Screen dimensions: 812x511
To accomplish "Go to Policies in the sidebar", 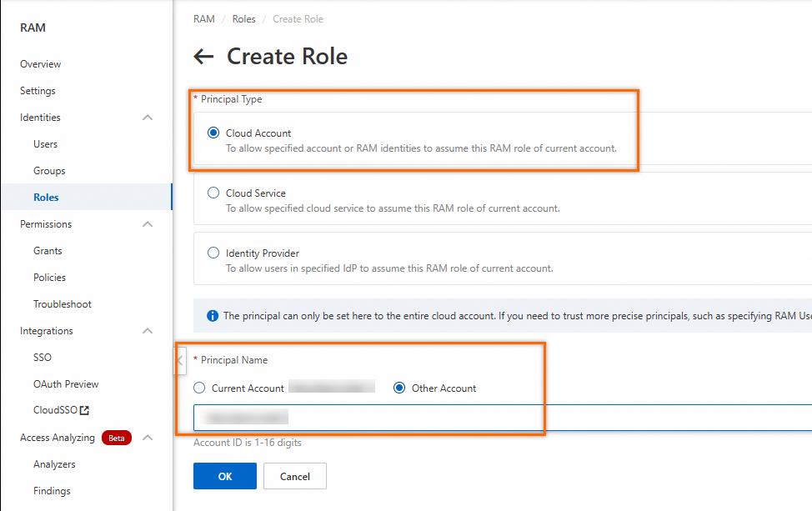I will [49, 278].
